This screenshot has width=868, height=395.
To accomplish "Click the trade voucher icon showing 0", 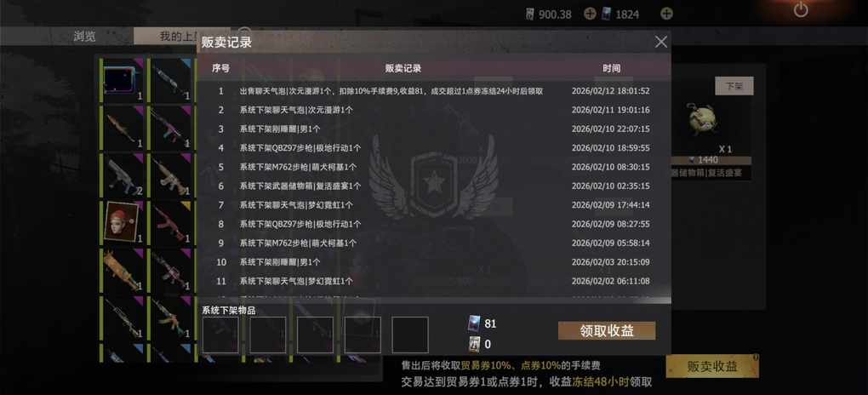I will point(474,344).
